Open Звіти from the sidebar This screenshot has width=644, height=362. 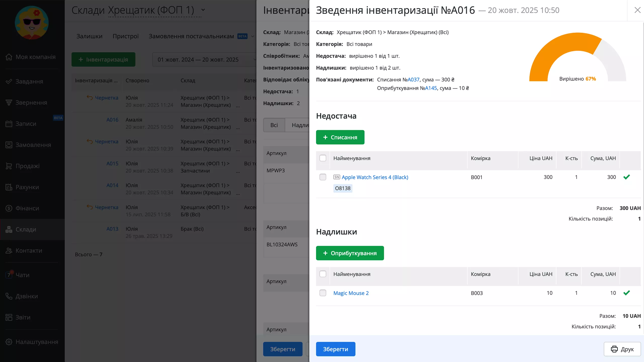tap(23, 317)
